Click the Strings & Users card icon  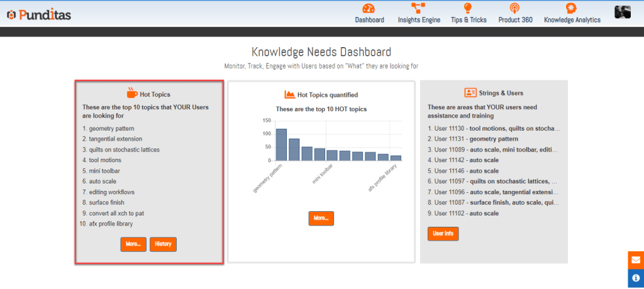(x=470, y=92)
